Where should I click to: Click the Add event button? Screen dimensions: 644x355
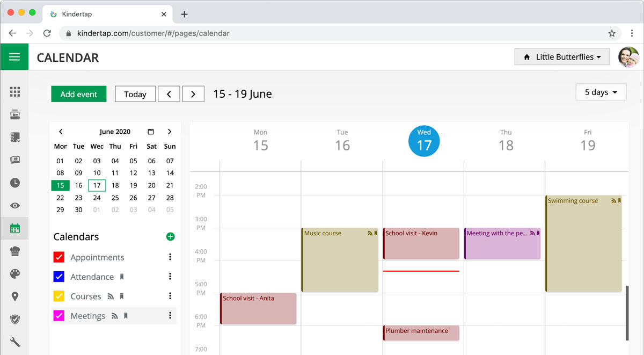[78, 93]
